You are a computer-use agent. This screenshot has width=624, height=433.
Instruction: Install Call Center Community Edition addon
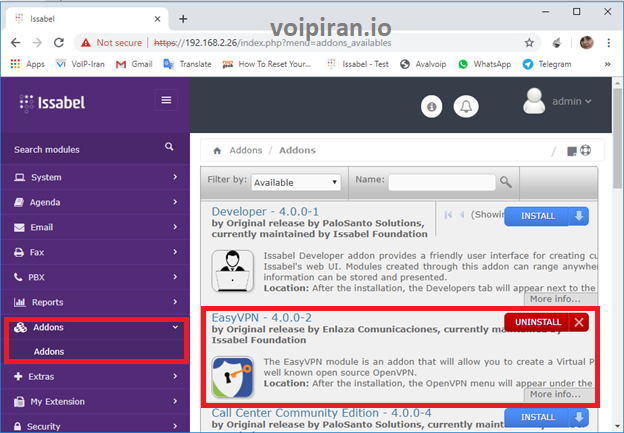tap(538, 417)
